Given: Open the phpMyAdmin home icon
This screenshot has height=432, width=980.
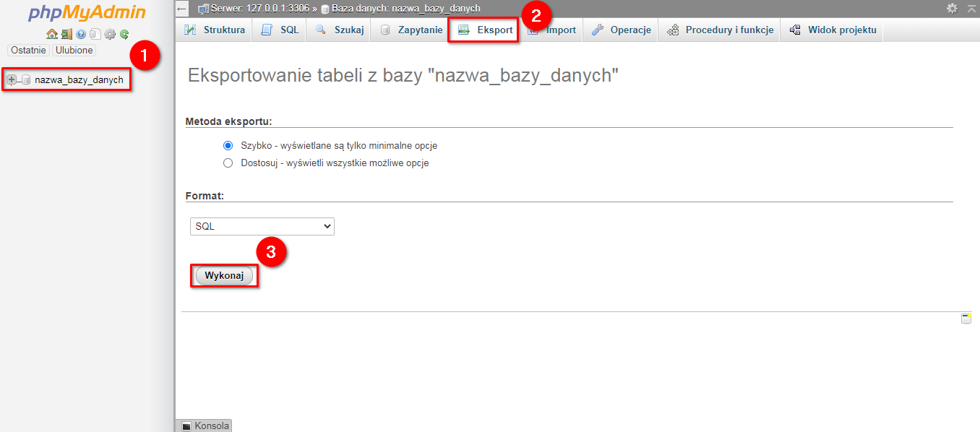Looking at the screenshot, I should pyautogui.click(x=52, y=34).
